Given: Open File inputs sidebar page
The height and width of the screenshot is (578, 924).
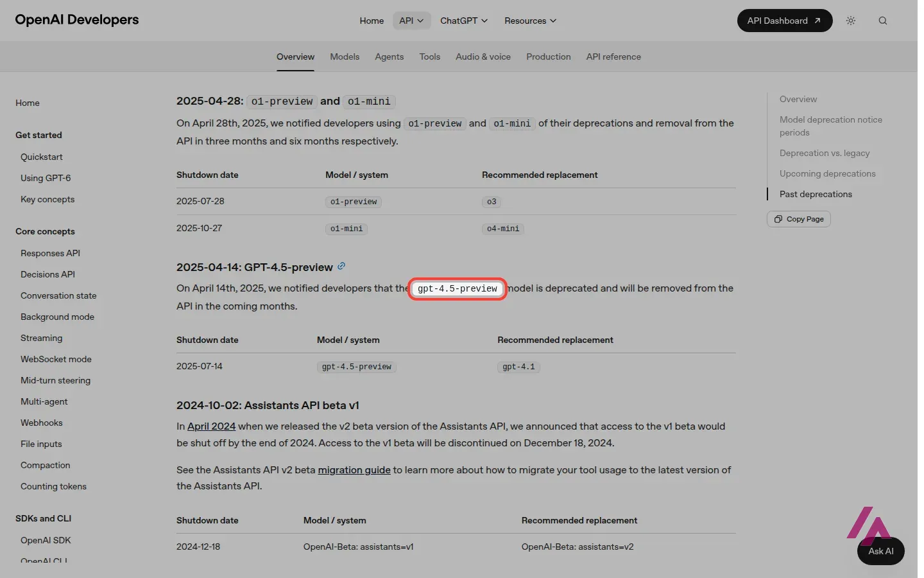Looking at the screenshot, I should 41,444.
